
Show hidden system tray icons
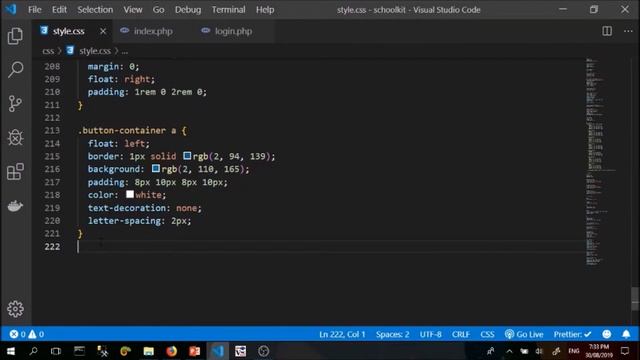pos(509,351)
